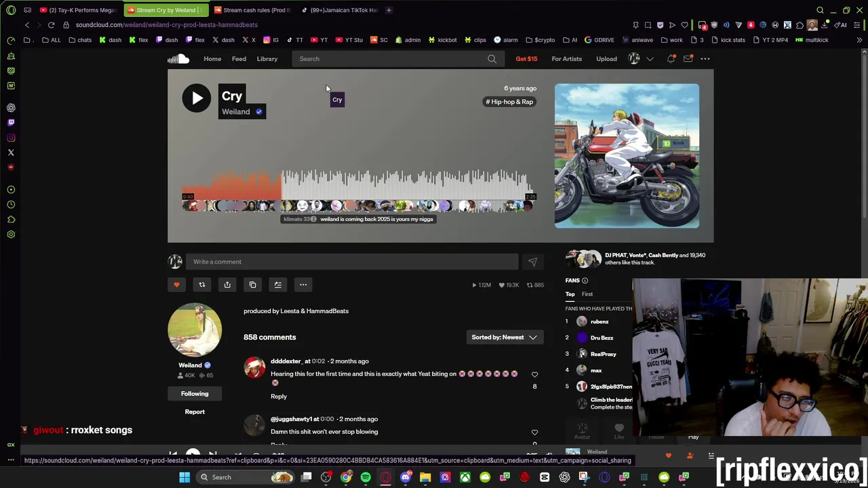Open the track more actions menu
The image size is (868, 488).
click(303, 285)
